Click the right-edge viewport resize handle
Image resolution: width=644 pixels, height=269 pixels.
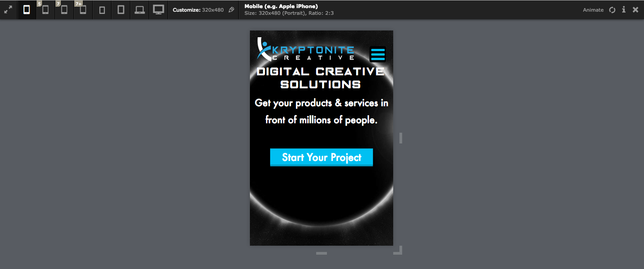click(x=400, y=138)
